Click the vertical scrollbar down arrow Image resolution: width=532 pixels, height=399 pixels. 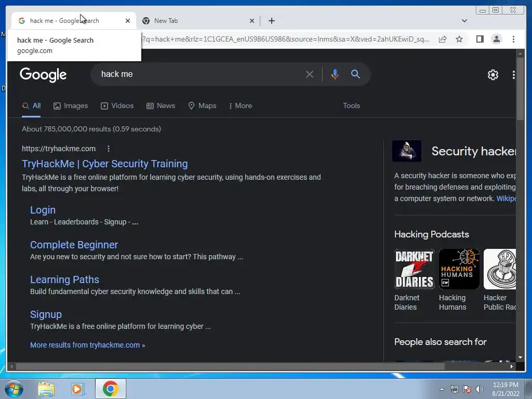pos(520,357)
